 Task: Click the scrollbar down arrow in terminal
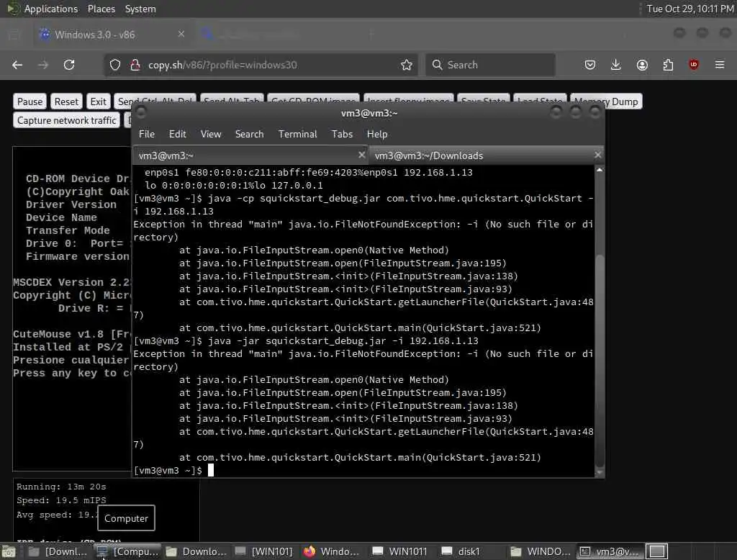pyautogui.click(x=600, y=472)
